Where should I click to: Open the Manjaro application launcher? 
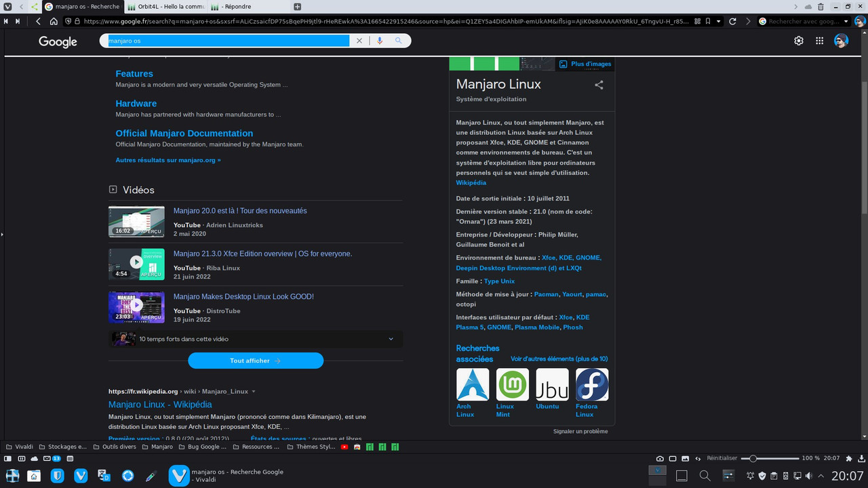click(x=12, y=476)
